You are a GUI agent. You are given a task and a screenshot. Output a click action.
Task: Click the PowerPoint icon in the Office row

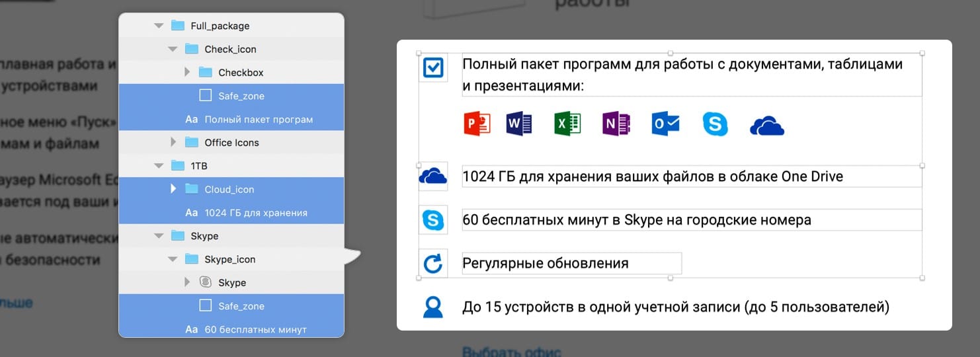(477, 124)
